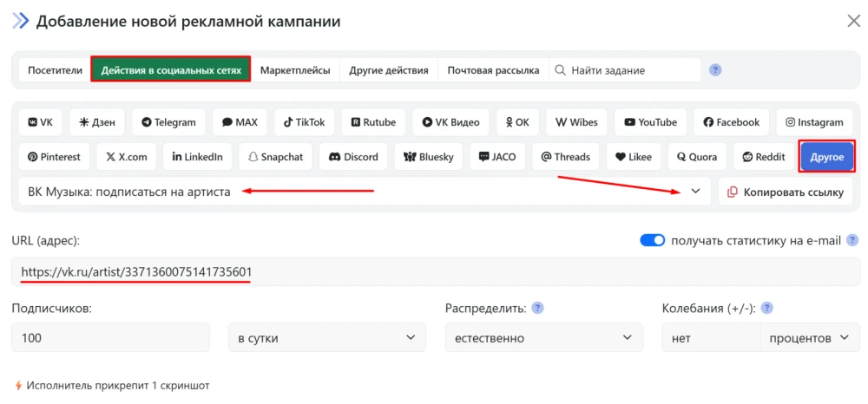Select the Rutube platform button
The image size is (868, 404).
[373, 122]
